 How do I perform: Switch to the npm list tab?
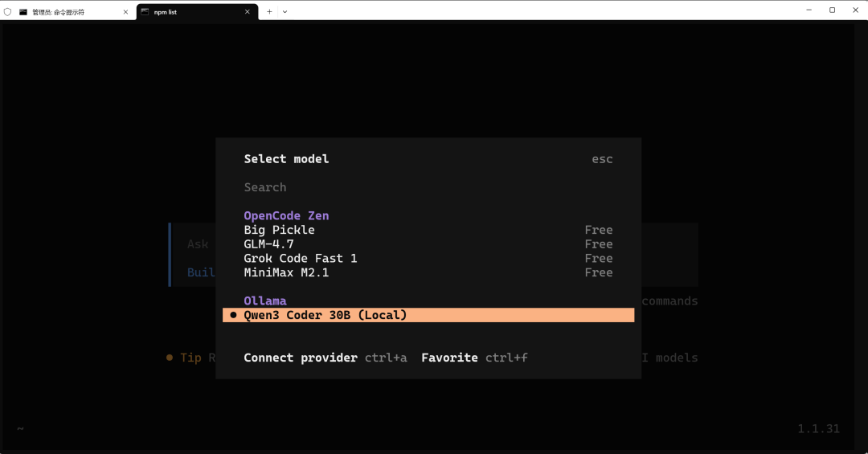click(185, 12)
